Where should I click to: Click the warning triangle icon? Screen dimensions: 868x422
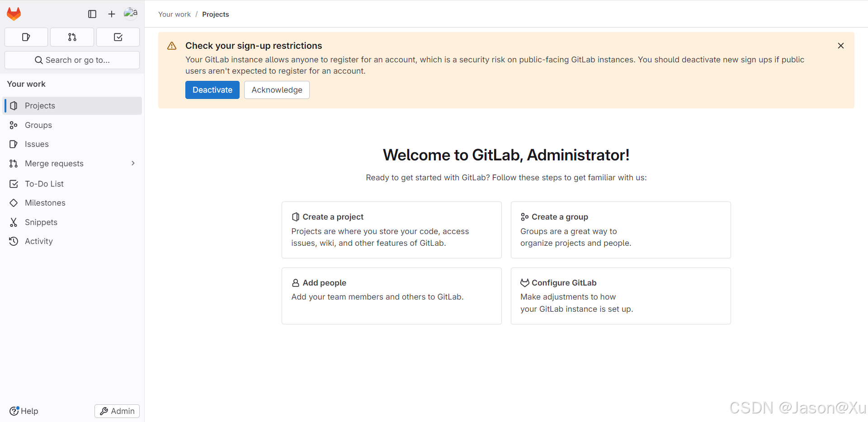click(x=172, y=46)
